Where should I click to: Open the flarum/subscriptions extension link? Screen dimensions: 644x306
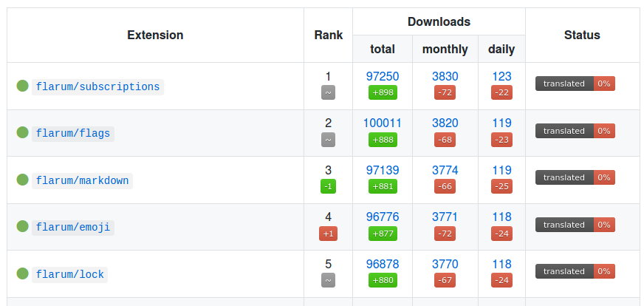tap(97, 86)
